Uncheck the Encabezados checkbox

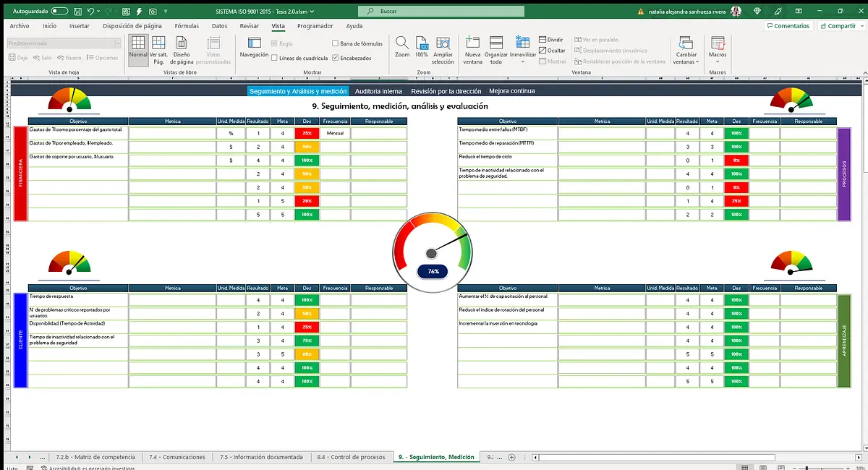(x=335, y=58)
